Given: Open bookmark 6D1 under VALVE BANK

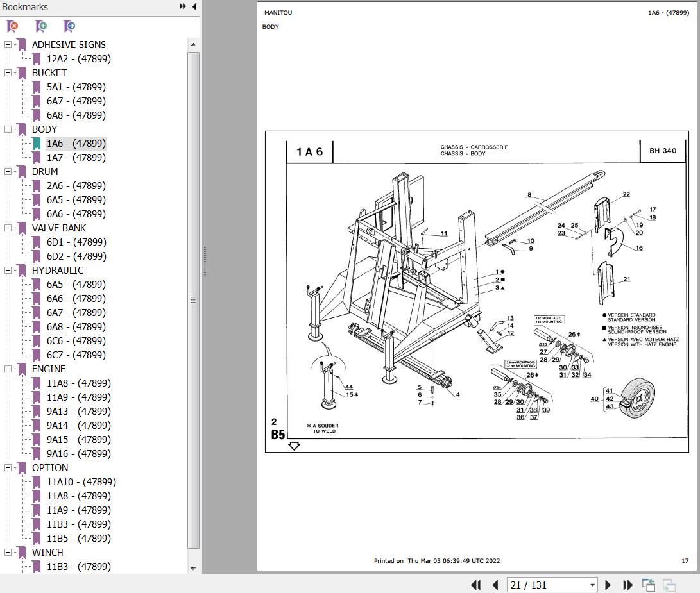Looking at the screenshot, I should point(75,242).
